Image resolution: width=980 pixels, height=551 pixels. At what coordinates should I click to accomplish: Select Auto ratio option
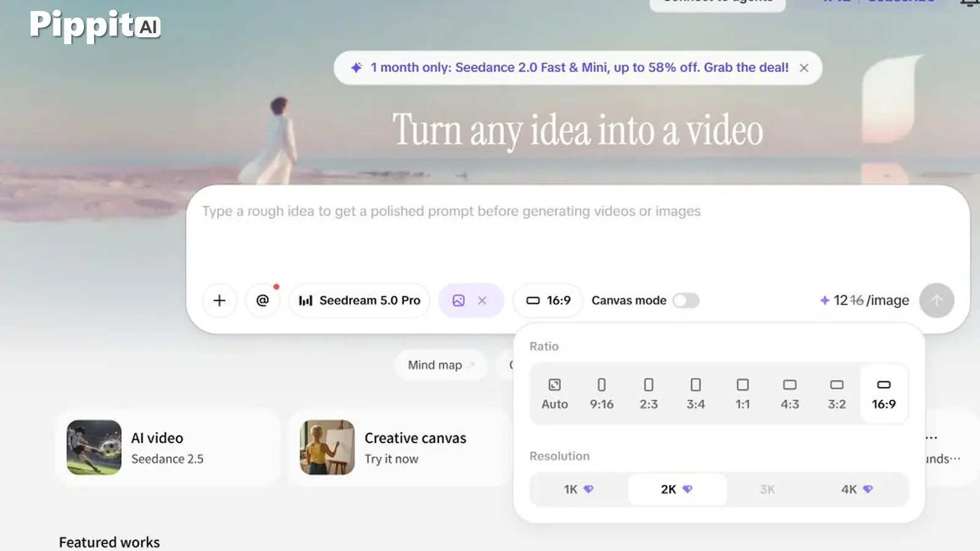[554, 394]
